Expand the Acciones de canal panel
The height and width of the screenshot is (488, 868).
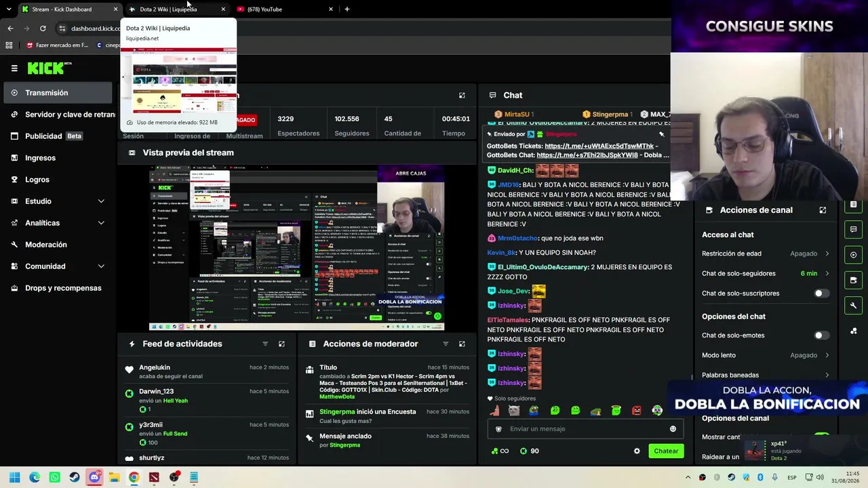(x=823, y=210)
